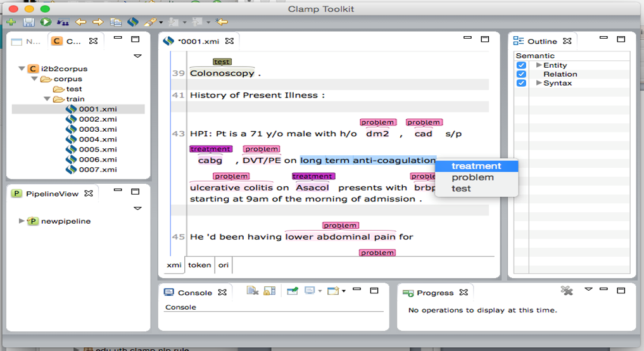
Task: Click the last edit location arrow icon
Action: [x=221, y=22]
